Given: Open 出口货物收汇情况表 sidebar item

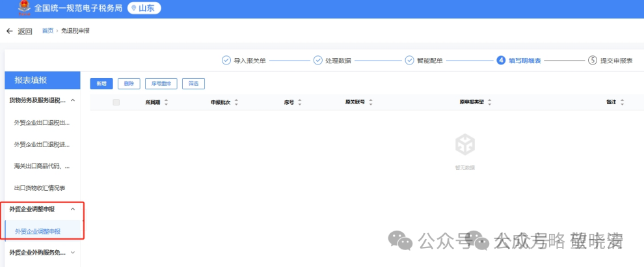Looking at the screenshot, I should (40, 188).
